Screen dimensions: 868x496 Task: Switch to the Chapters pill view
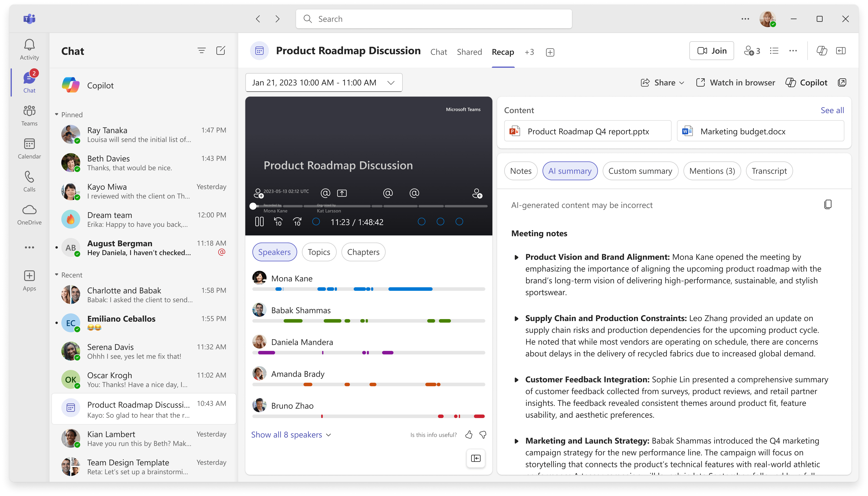click(363, 252)
